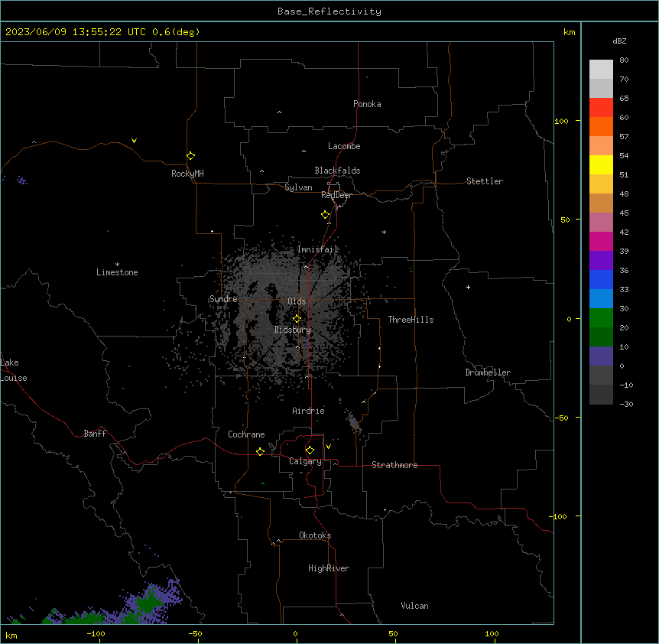Click the km unit label at top right
The height and width of the screenshot is (644, 659).
point(570,32)
